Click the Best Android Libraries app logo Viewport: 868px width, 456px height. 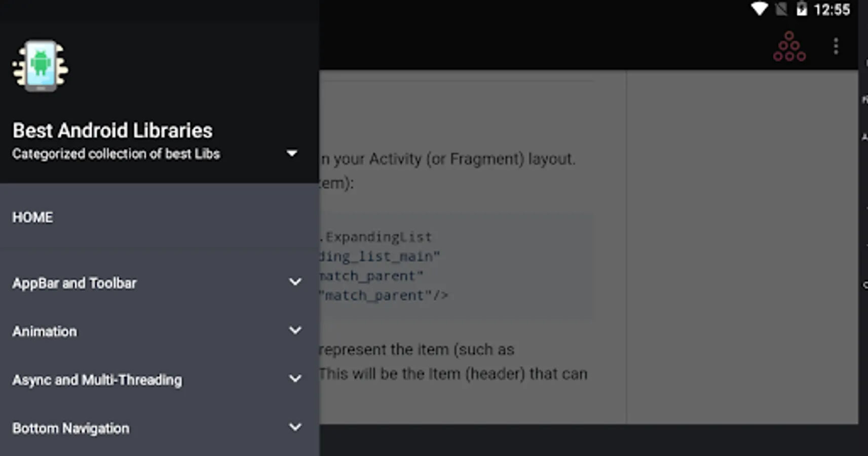tap(41, 66)
